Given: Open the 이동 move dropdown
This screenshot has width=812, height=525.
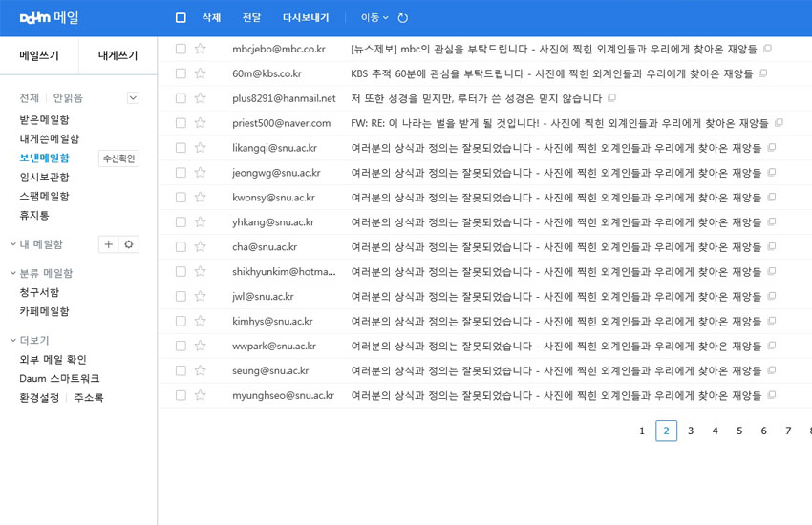Looking at the screenshot, I should tap(374, 18).
